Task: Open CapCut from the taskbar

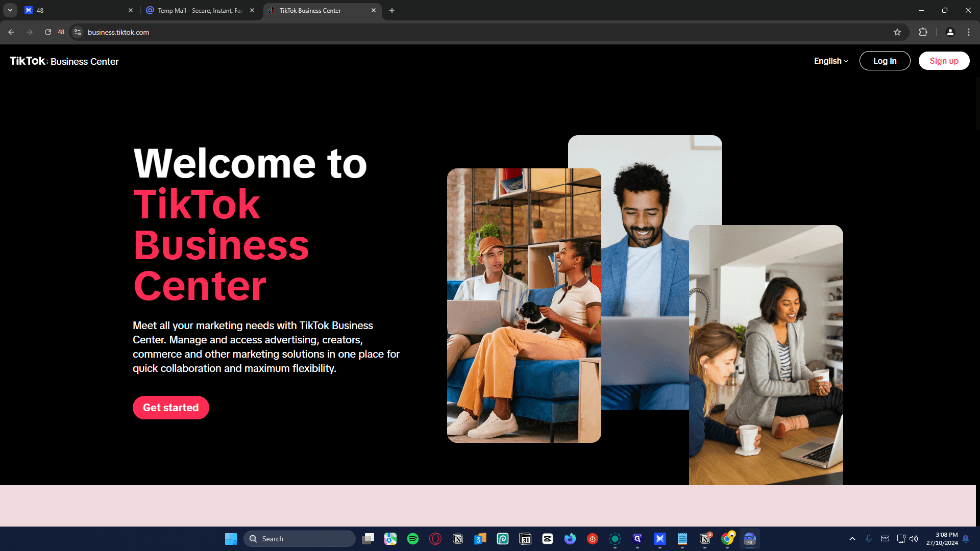Action: pyautogui.click(x=548, y=539)
